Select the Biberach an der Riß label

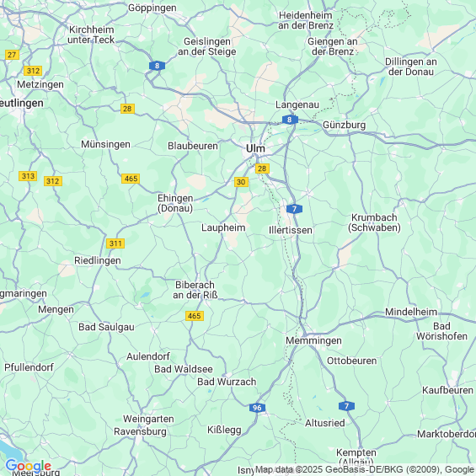[x=195, y=290]
